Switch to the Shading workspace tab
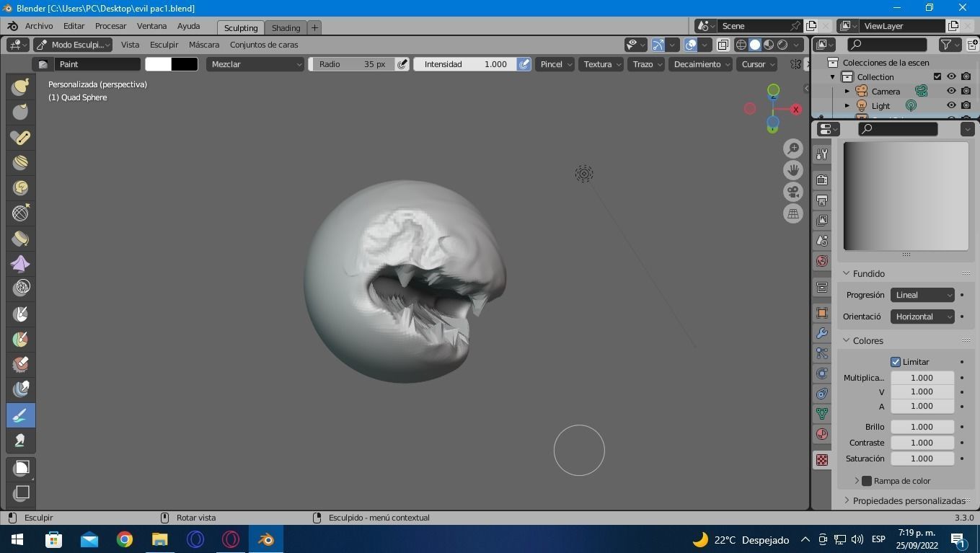Viewport: 980px width, 553px height. [286, 27]
